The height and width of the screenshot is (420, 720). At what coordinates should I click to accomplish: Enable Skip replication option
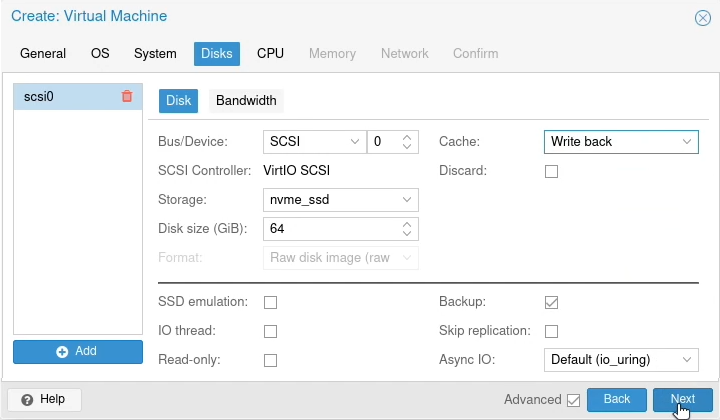[x=551, y=331]
